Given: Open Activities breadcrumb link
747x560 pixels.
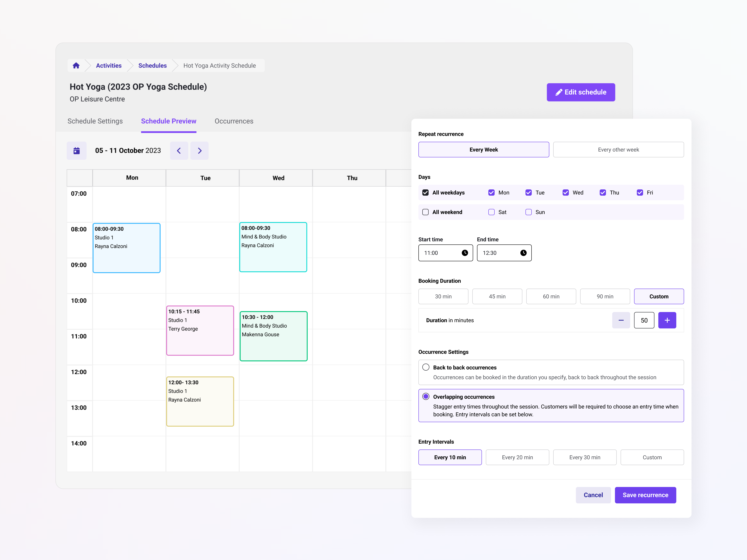Looking at the screenshot, I should click(x=109, y=65).
